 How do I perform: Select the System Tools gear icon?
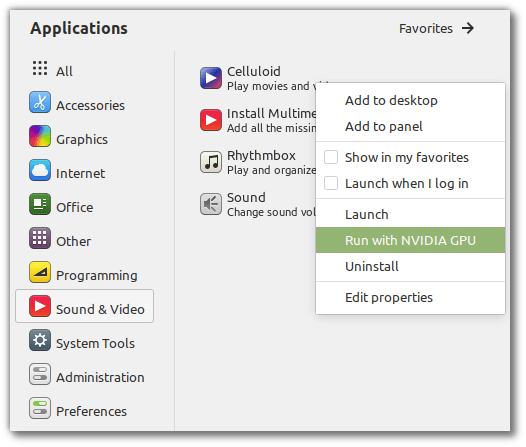coord(40,340)
